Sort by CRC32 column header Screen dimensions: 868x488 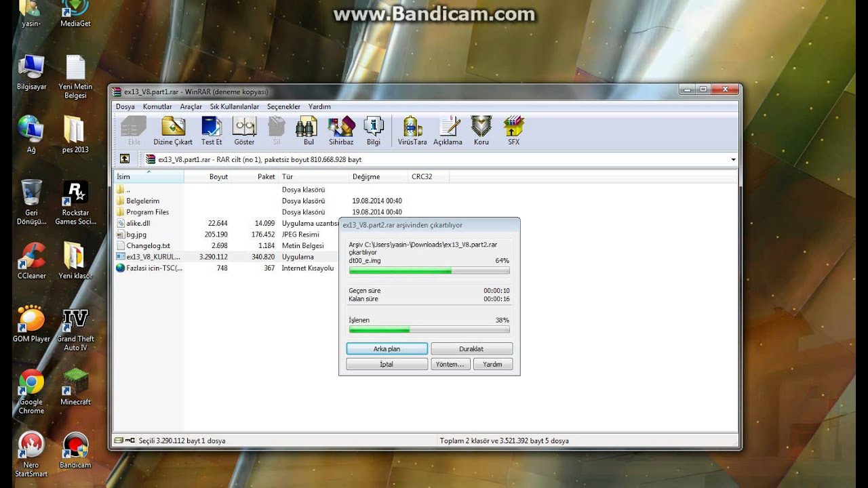click(428, 176)
